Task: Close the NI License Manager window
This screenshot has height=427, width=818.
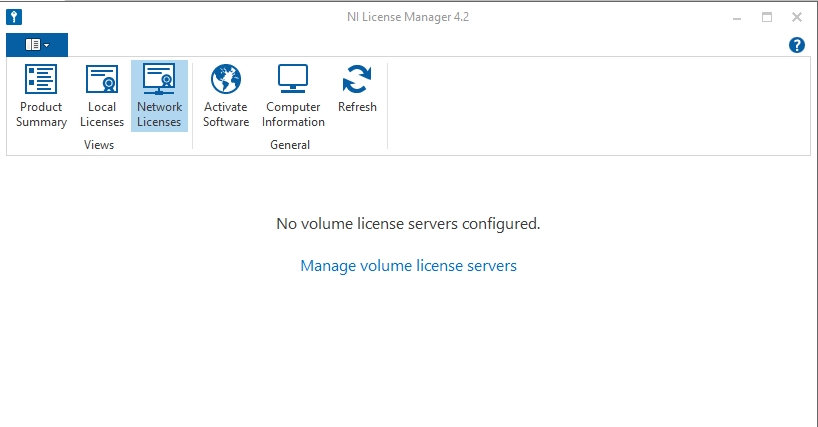Action: pyautogui.click(x=797, y=17)
